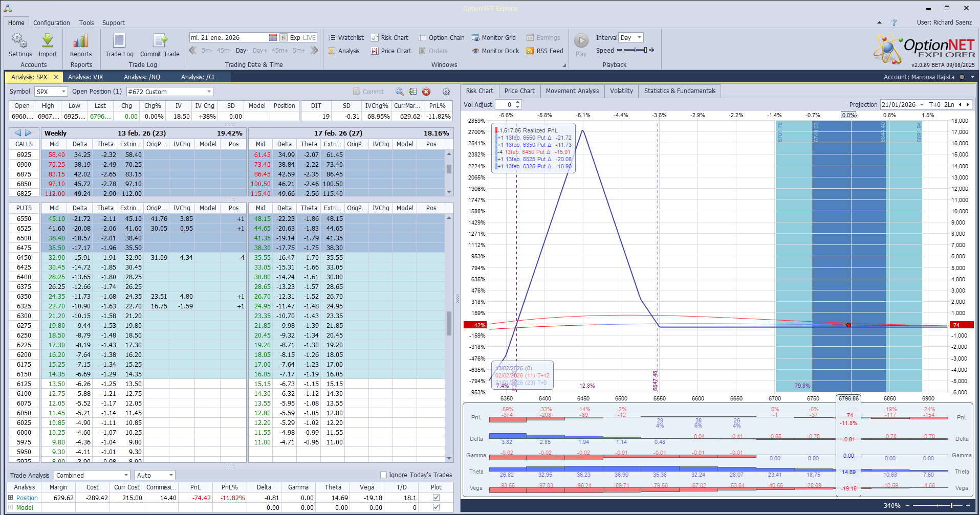Expand the Interval Day dropdown

pyautogui.click(x=639, y=38)
